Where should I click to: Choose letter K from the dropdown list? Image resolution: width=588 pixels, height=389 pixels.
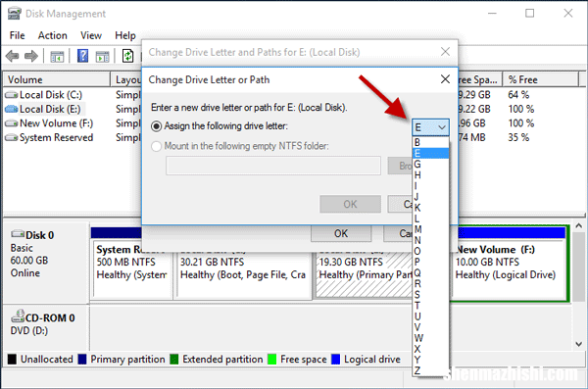coord(430,208)
